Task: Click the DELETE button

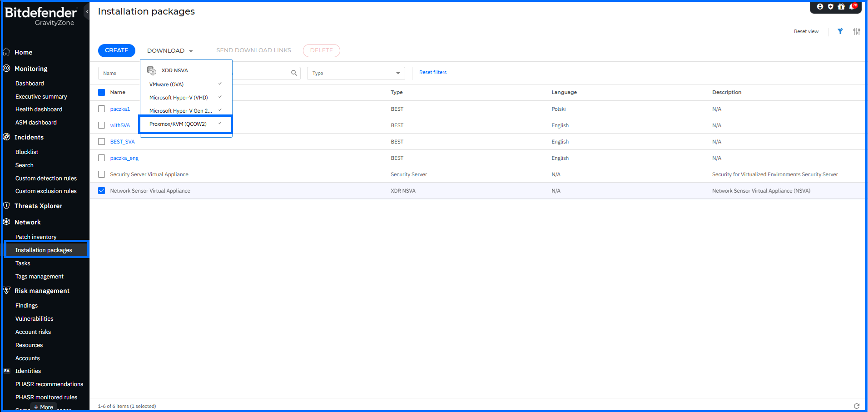Action: coord(322,50)
